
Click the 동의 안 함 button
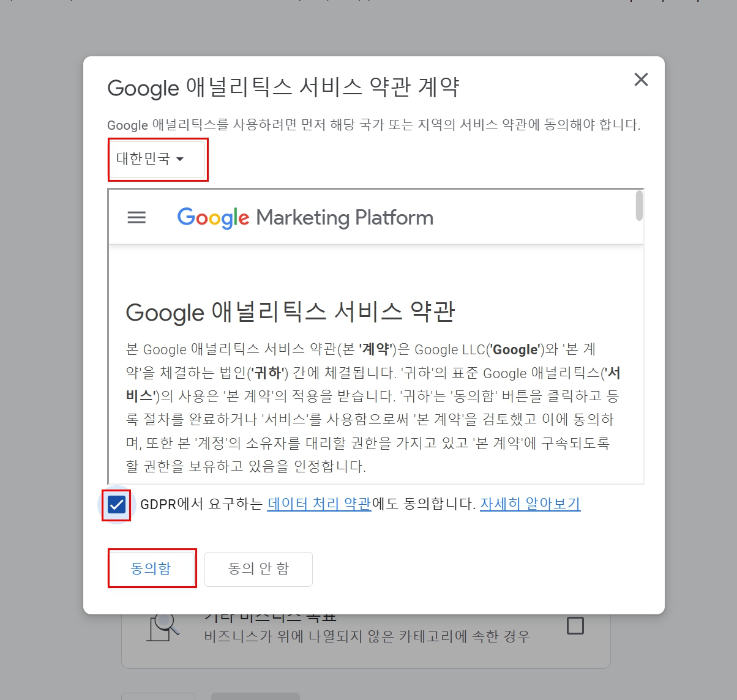point(258,569)
